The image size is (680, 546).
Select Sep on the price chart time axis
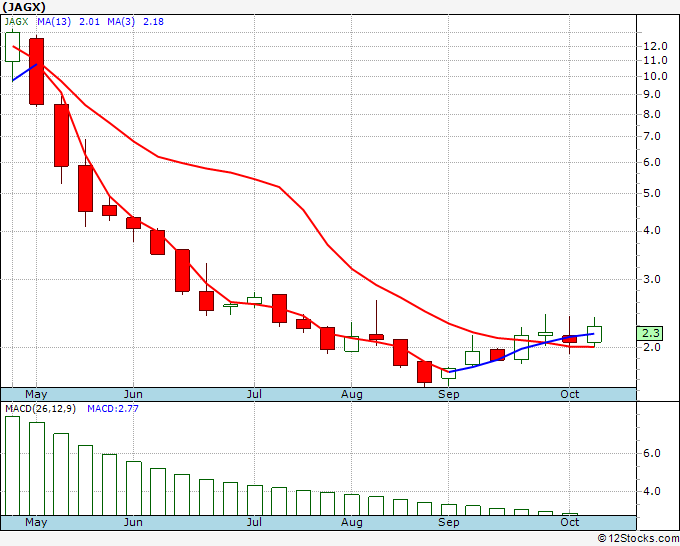click(x=449, y=395)
